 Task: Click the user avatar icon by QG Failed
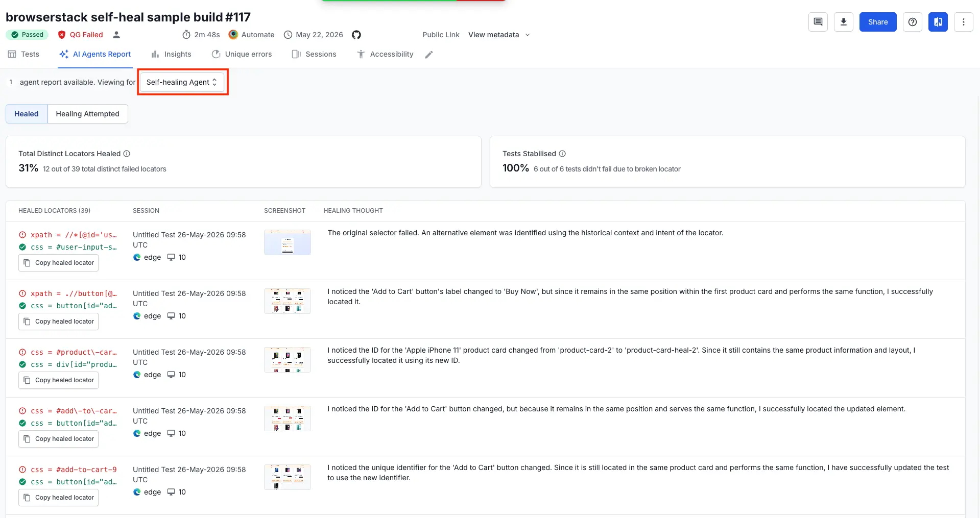click(x=116, y=35)
